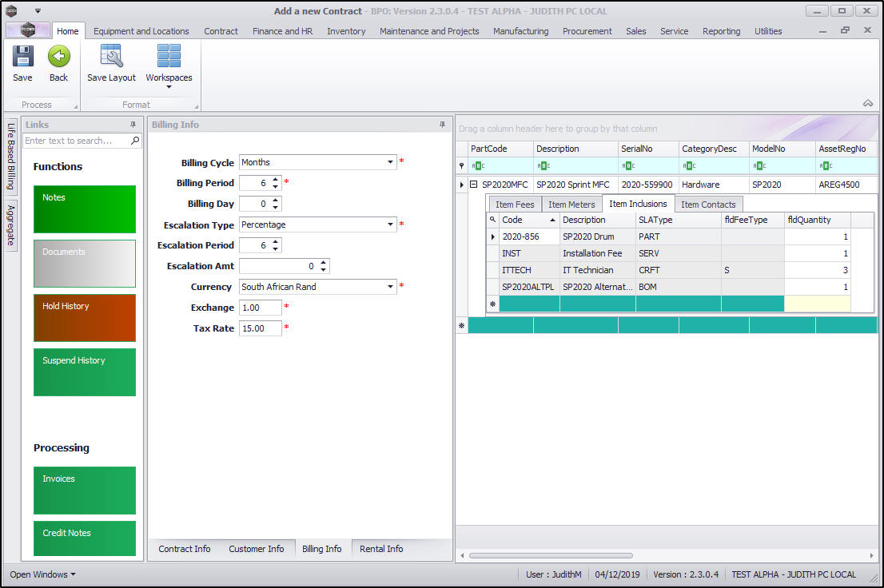This screenshot has height=588, width=884.
Task: Open the Procurement ribbon tab
Action: [587, 31]
